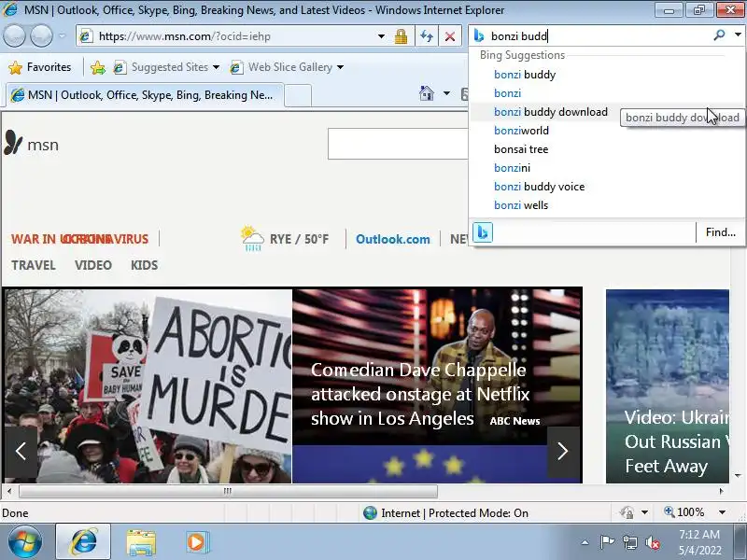Click the security lock icon
747x560 pixels.
coord(401,36)
